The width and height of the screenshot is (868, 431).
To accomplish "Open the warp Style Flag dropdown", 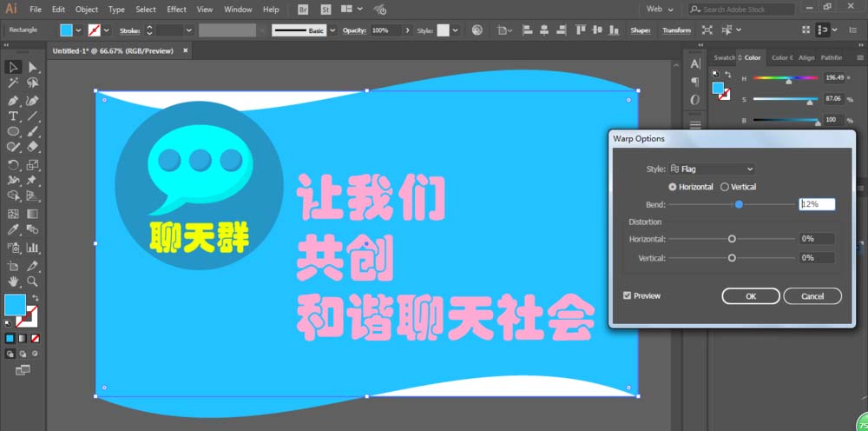I will point(712,169).
